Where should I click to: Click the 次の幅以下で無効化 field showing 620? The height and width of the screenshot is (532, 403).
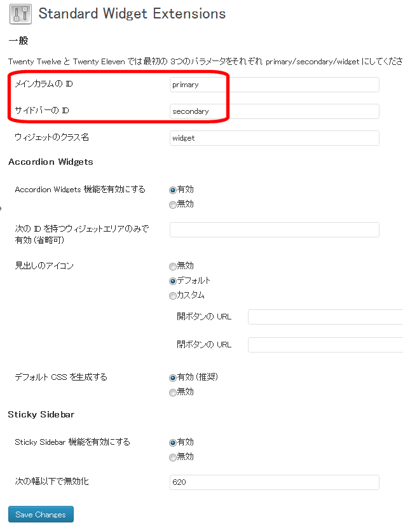(x=274, y=482)
